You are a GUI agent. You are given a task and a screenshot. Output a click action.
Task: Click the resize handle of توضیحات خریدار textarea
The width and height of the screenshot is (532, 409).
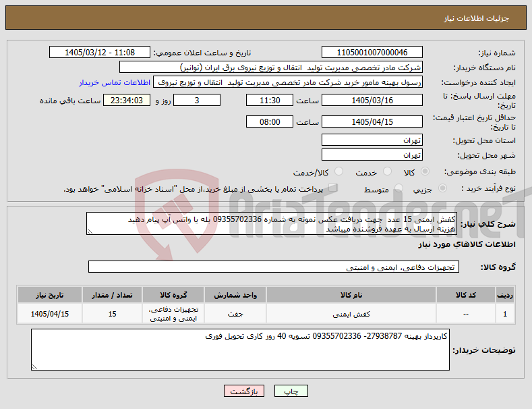tap(34, 367)
